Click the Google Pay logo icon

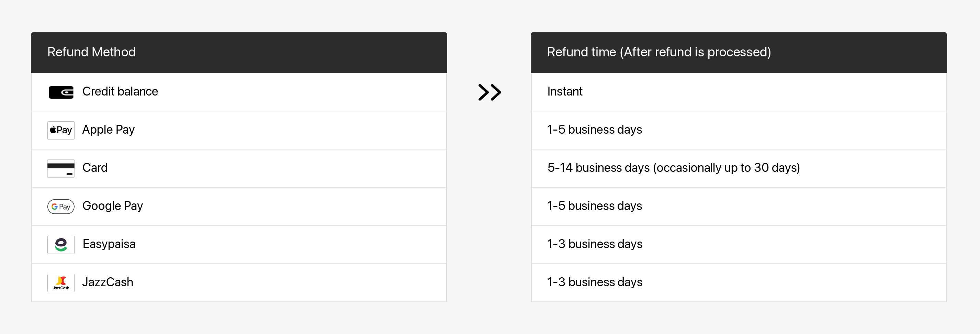tap(61, 207)
